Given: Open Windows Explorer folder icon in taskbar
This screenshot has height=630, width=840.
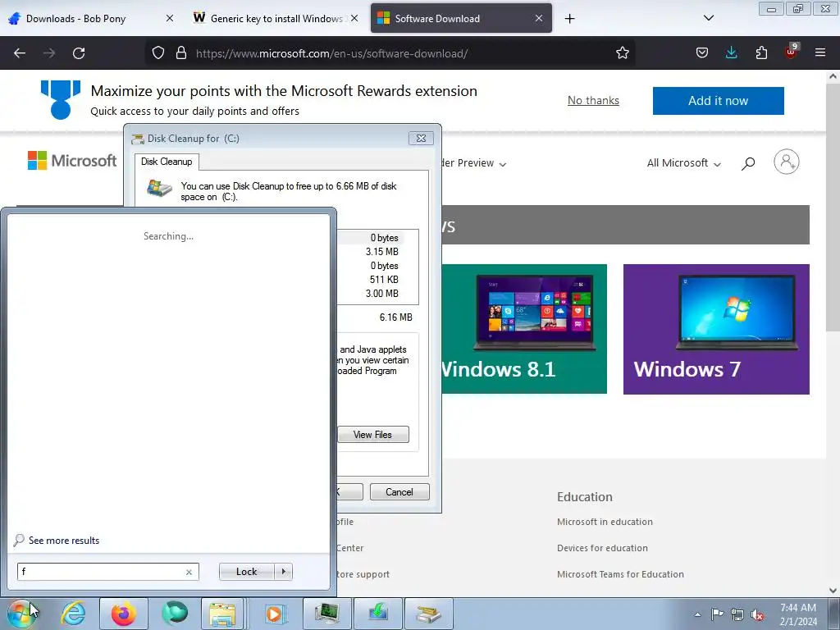Looking at the screenshot, I should click(222, 614).
